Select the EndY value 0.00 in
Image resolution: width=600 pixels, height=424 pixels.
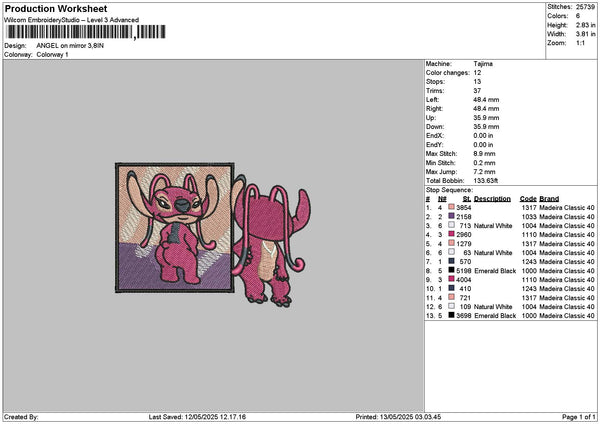483,145
